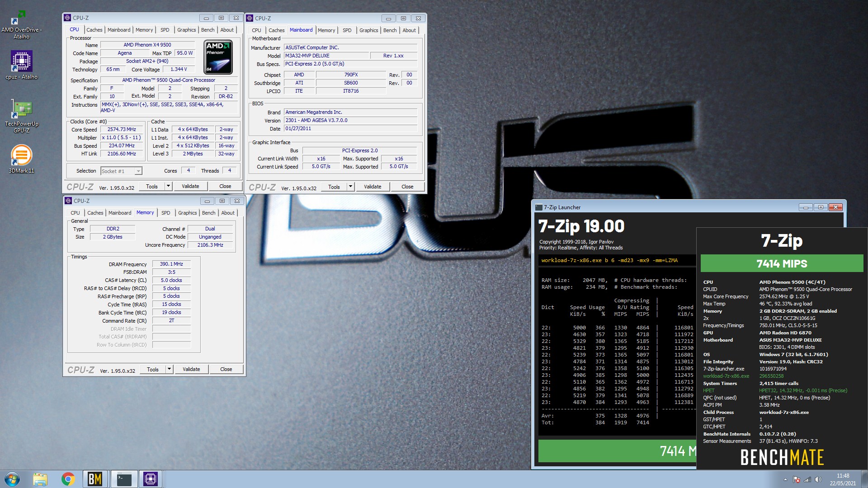
Task: Click Validate button in Memory window
Action: [191, 369]
